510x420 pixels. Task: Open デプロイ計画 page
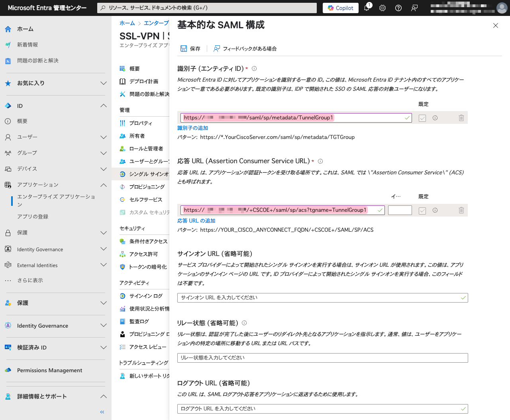click(144, 81)
